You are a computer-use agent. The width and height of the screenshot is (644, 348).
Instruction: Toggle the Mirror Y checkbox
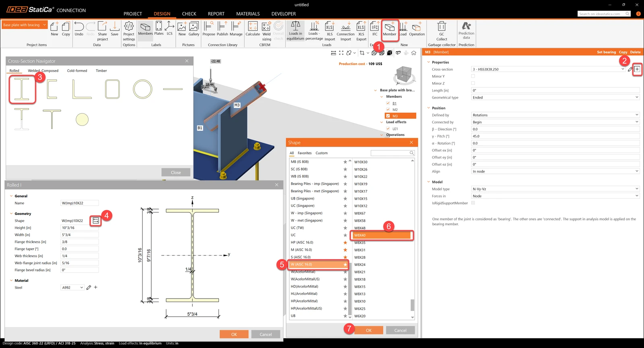tap(473, 76)
